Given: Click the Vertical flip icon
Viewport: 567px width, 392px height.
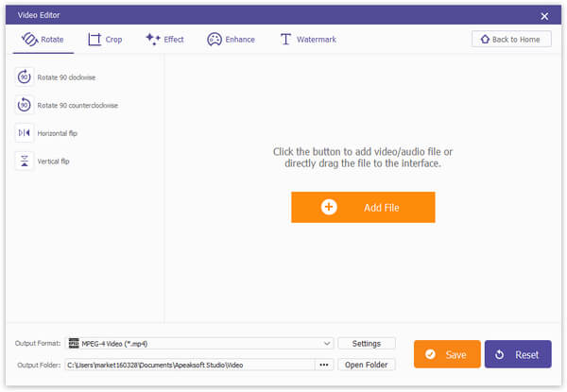Looking at the screenshot, I should (x=25, y=161).
